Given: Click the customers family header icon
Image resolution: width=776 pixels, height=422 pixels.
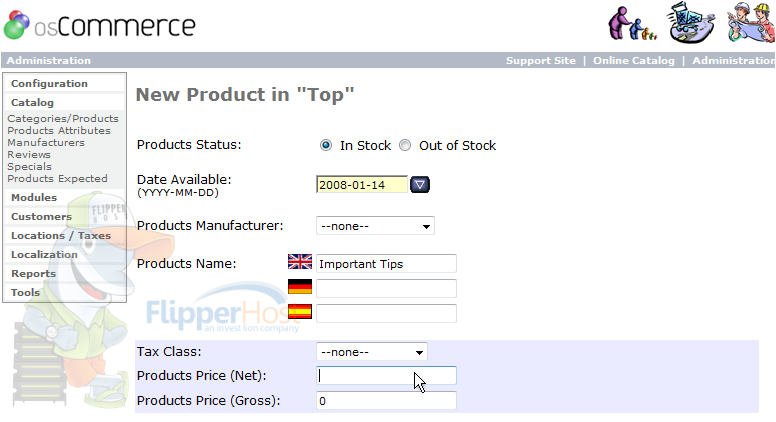Looking at the screenshot, I should [632, 23].
